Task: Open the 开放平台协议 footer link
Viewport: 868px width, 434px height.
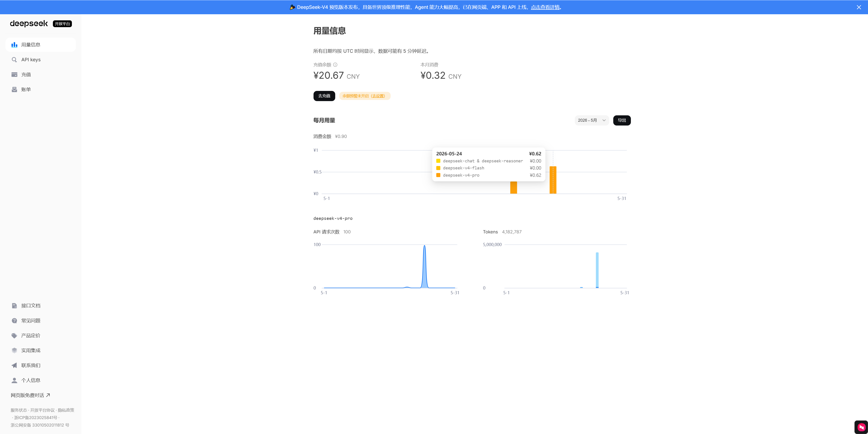Action: (x=42, y=410)
